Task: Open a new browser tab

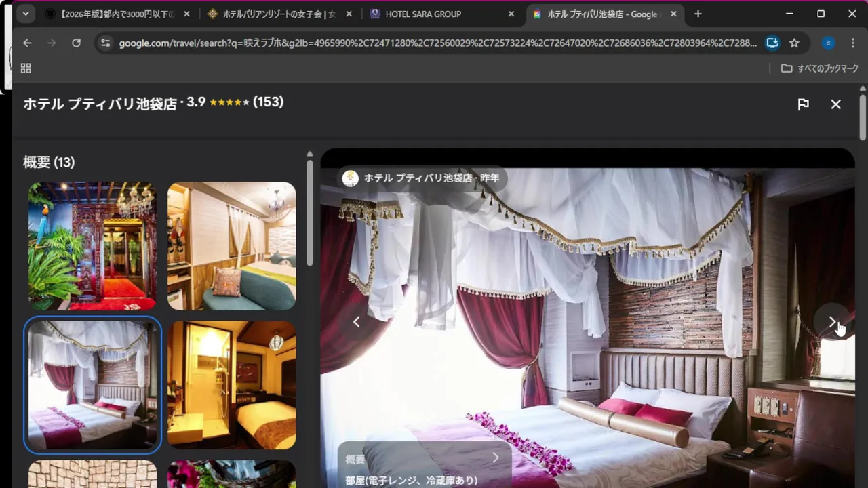Action: click(698, 14)
